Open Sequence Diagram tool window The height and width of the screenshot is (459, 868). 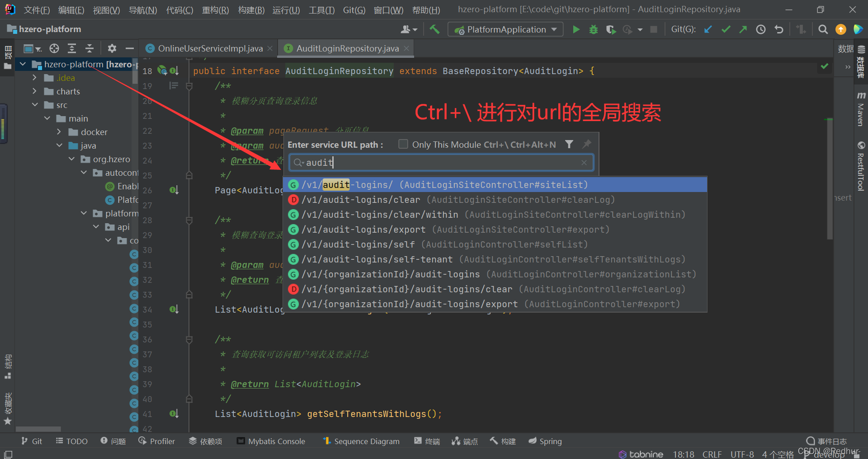pos(361,441)
